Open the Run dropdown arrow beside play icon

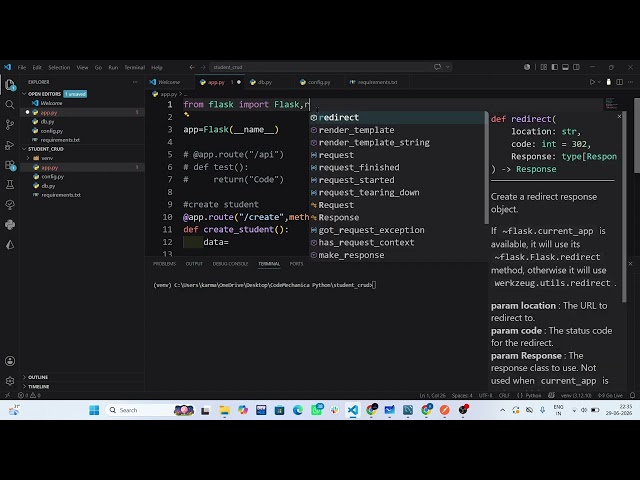pos(599,82)
